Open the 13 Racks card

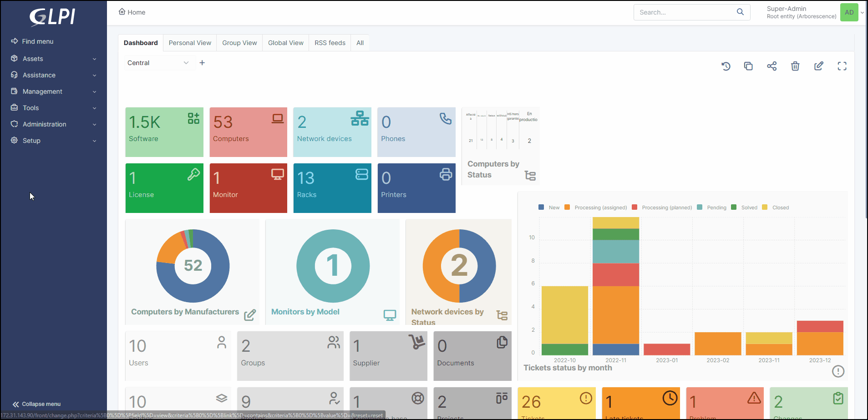point(332,188)
